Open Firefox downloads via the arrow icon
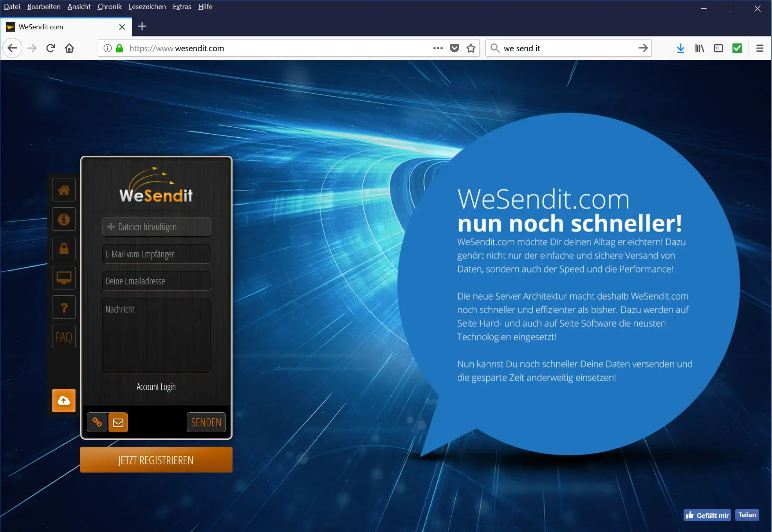772x532 pixels. click(x=681, y=48)
